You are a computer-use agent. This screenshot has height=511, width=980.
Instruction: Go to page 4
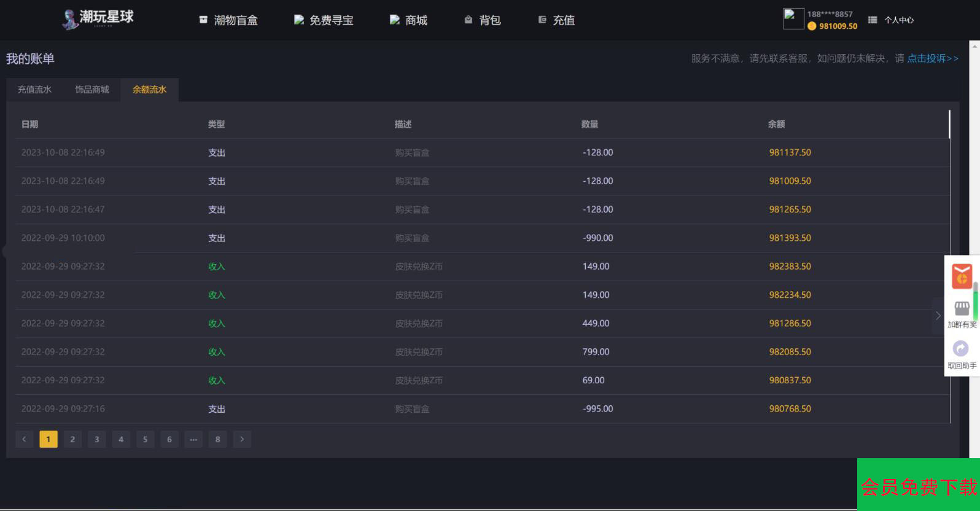(121, 439)
